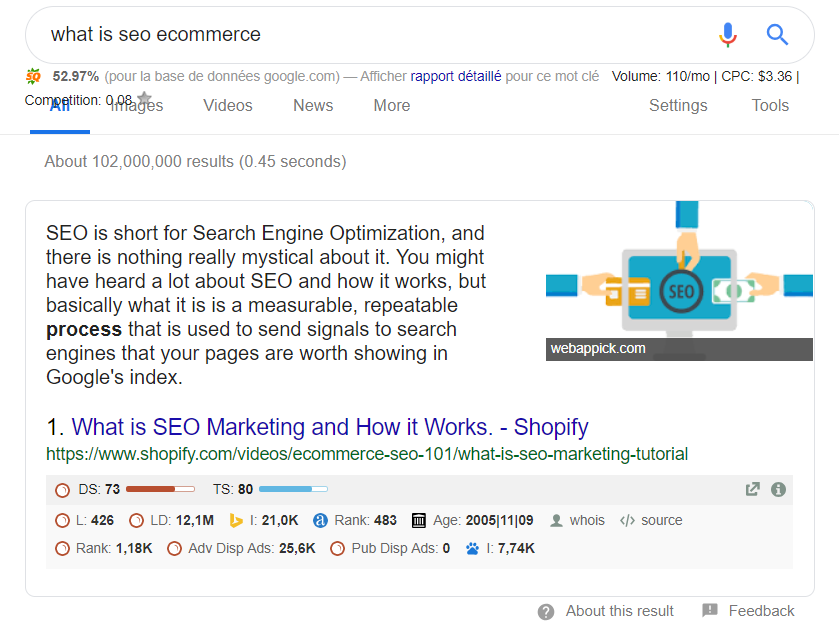
Task: Open the Shopify SEO Marketing result link
Action: click(x=330, y=427)
